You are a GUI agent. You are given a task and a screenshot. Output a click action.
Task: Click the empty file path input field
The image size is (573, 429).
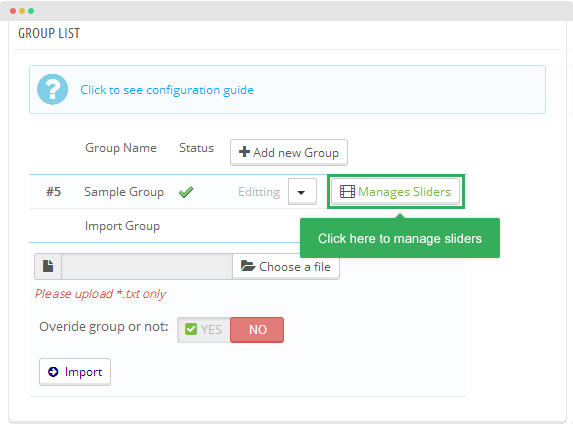147,266
